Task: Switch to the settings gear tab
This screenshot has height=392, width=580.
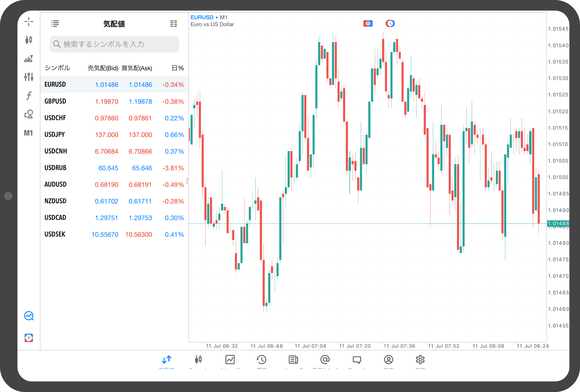Action: (420, 360)
